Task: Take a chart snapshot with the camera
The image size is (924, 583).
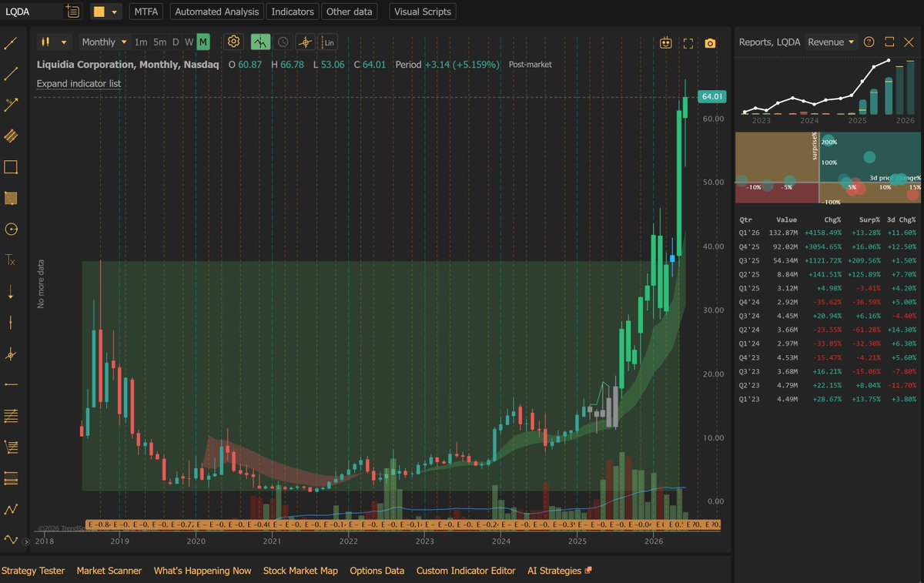Action: 710,43
